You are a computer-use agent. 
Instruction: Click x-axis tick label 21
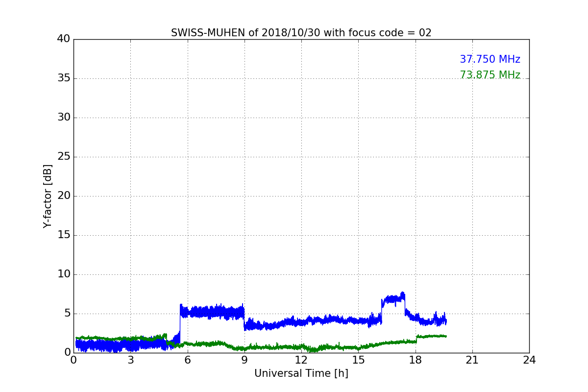tap(472, 360)
